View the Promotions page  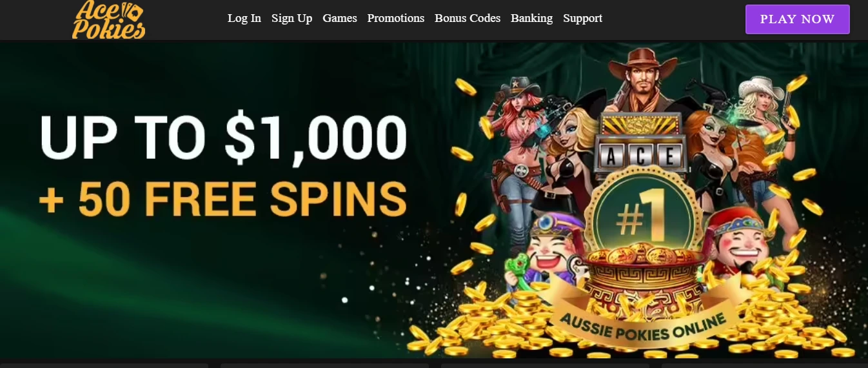click(x=396, y=19)
